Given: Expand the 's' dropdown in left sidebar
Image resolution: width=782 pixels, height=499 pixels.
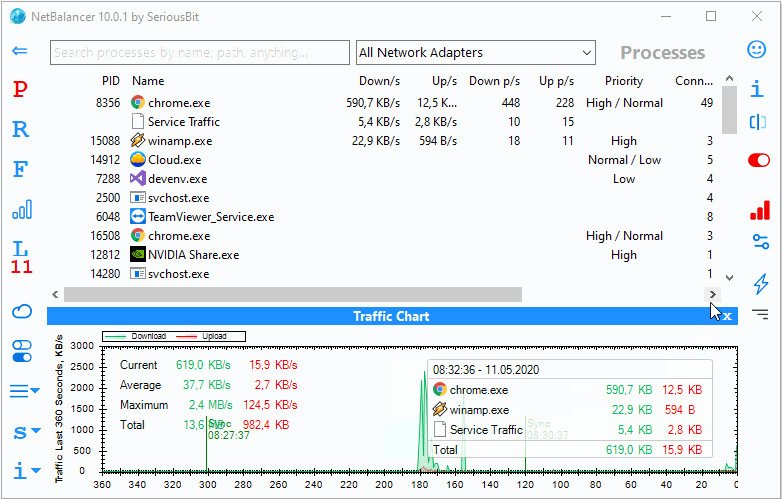Looking at the screenshot, I should pos(24,432).
